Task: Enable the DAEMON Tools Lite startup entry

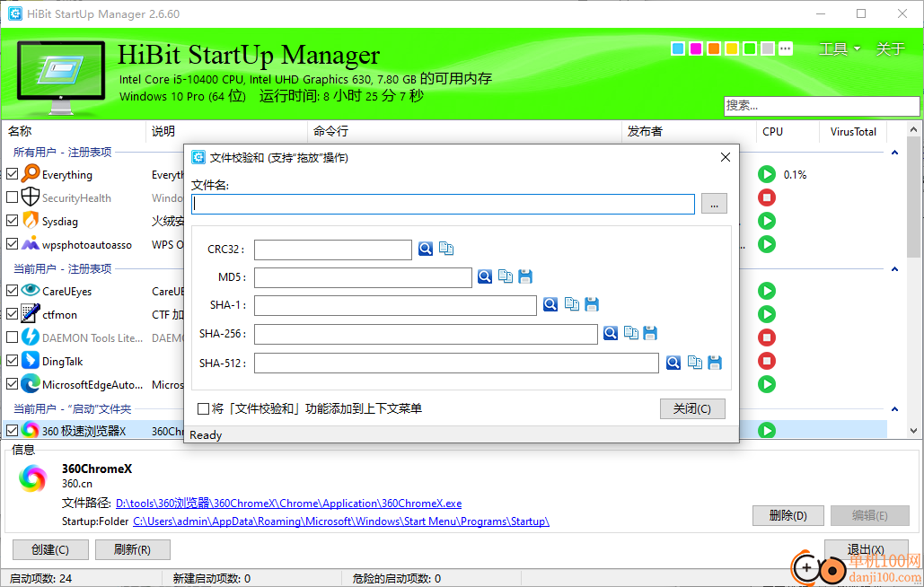Action: 12,337
